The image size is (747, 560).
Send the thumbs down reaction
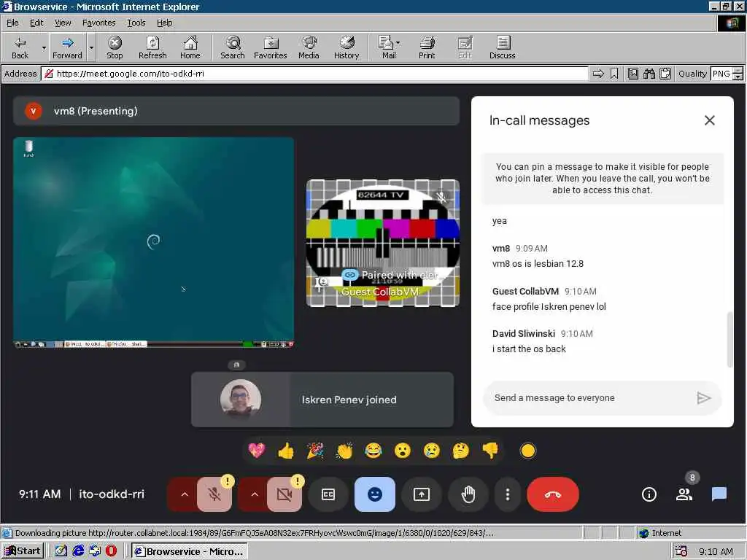point(489,451)
